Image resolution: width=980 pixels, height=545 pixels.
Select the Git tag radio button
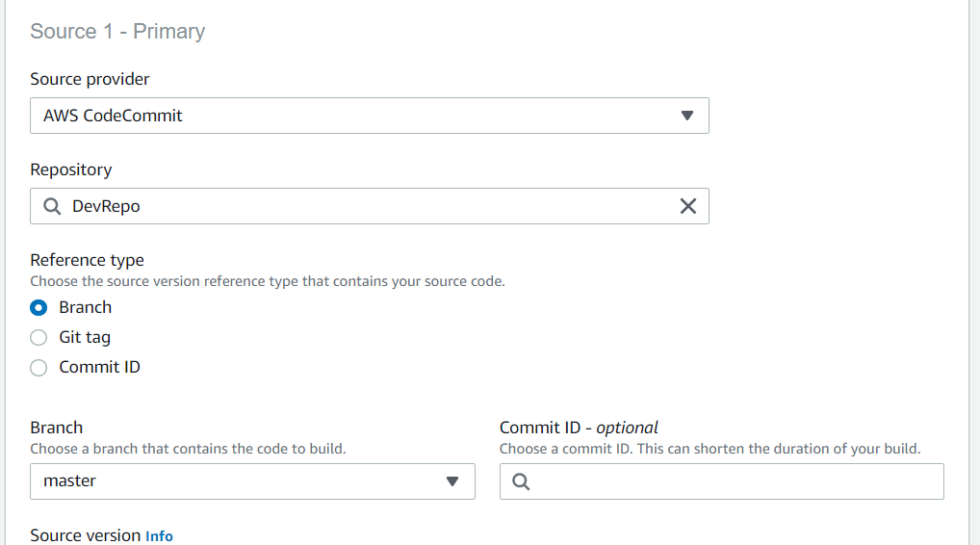point(39,338)
